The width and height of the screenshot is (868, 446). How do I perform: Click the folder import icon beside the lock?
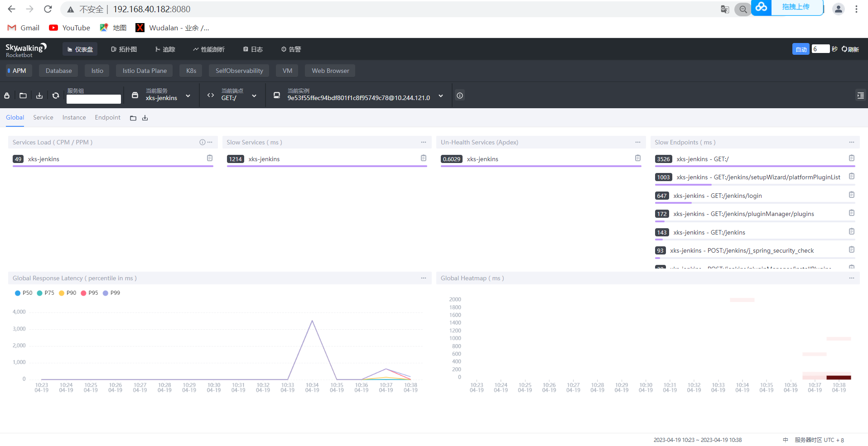click(x=23, y=96)
